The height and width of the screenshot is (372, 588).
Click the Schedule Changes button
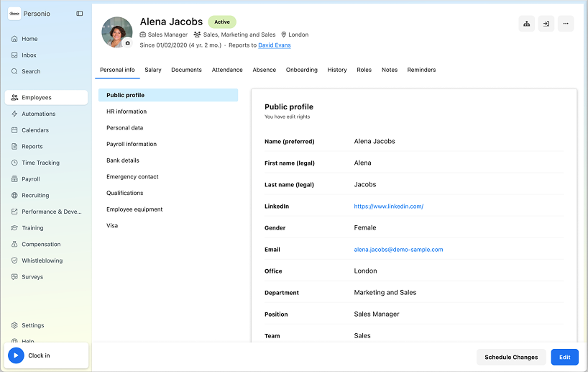(x=511, y=357)
